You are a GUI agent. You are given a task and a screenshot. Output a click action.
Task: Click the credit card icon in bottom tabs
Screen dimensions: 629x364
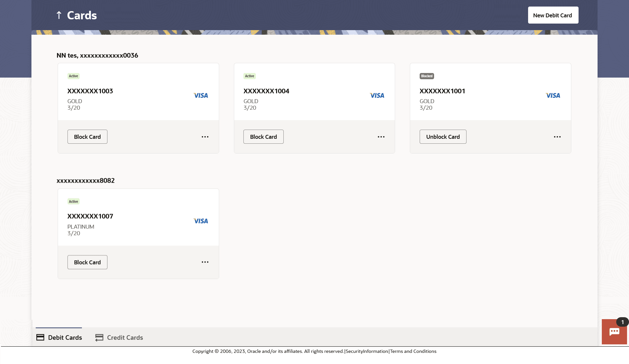point(99,337)
